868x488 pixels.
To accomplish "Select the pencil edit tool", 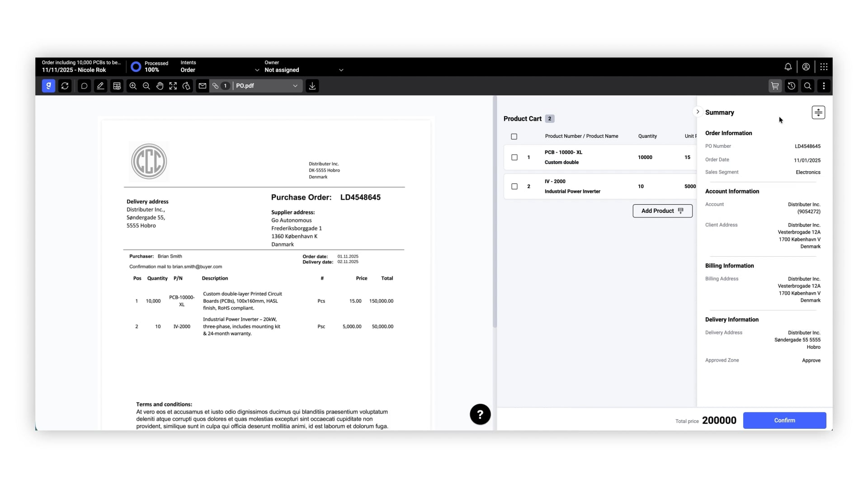I will (100, 86).
